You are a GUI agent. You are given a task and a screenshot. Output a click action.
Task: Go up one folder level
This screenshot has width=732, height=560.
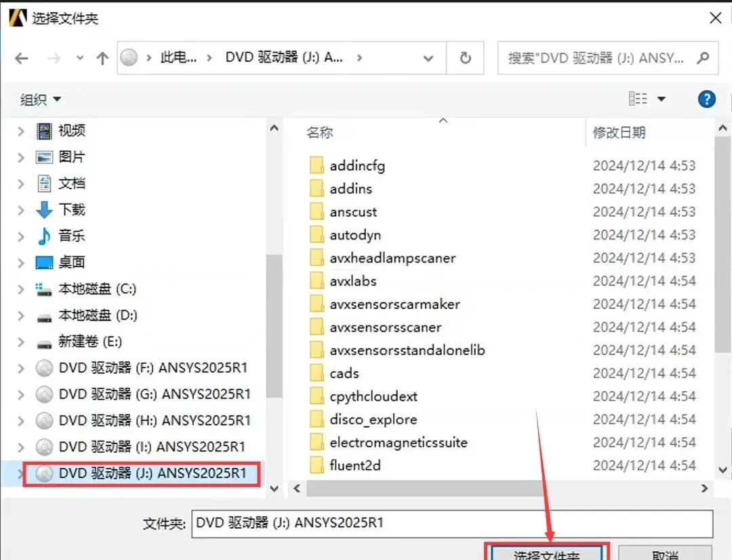click(102, 58)
